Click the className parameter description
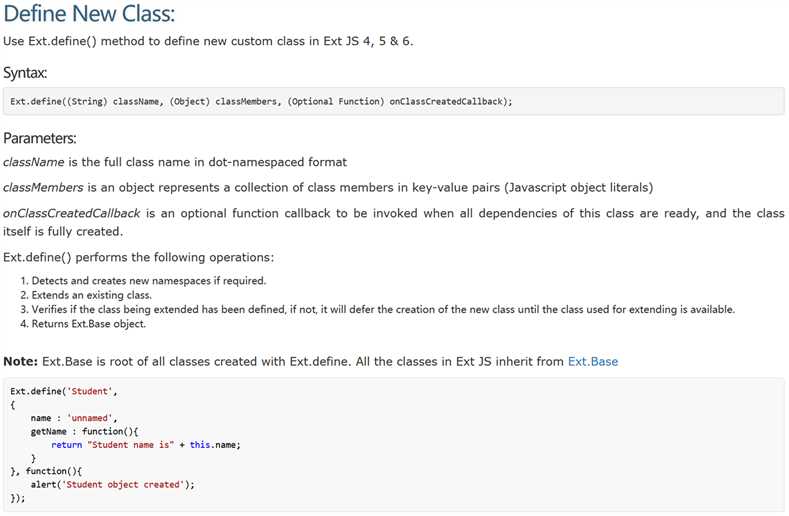This screenshot has width=789, height=516. click(x=175, y=162)
